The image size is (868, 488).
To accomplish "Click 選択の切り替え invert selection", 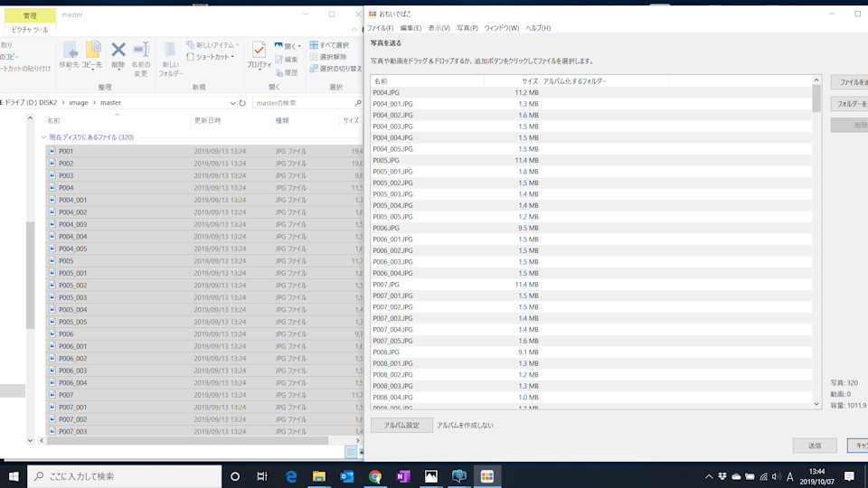I will coord(335,69).
